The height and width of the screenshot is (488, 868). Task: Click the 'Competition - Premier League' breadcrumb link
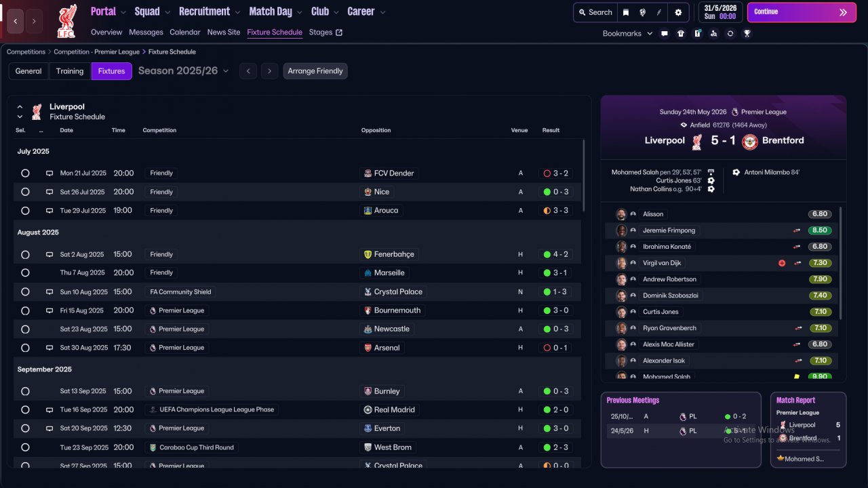click(96, 52)
